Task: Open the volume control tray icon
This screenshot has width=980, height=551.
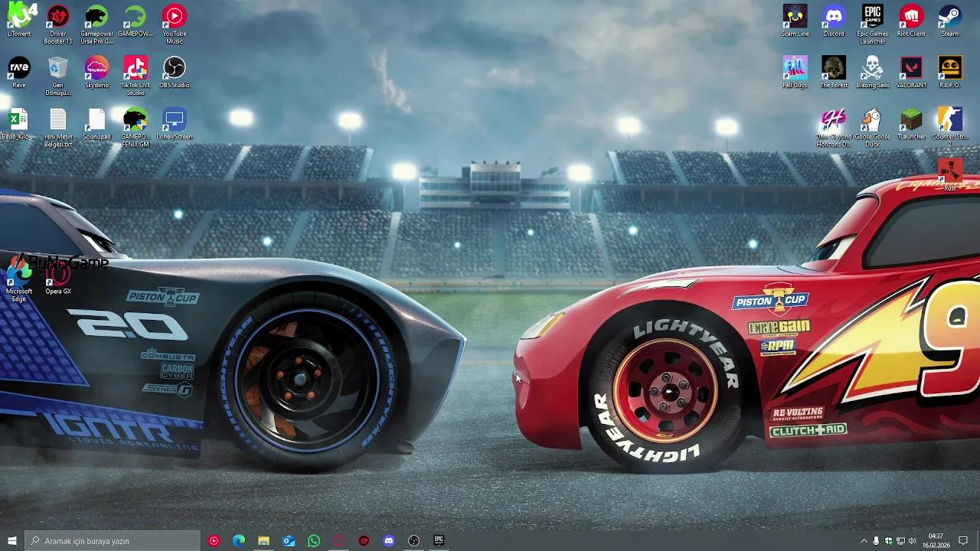Action: coord(913,541)
